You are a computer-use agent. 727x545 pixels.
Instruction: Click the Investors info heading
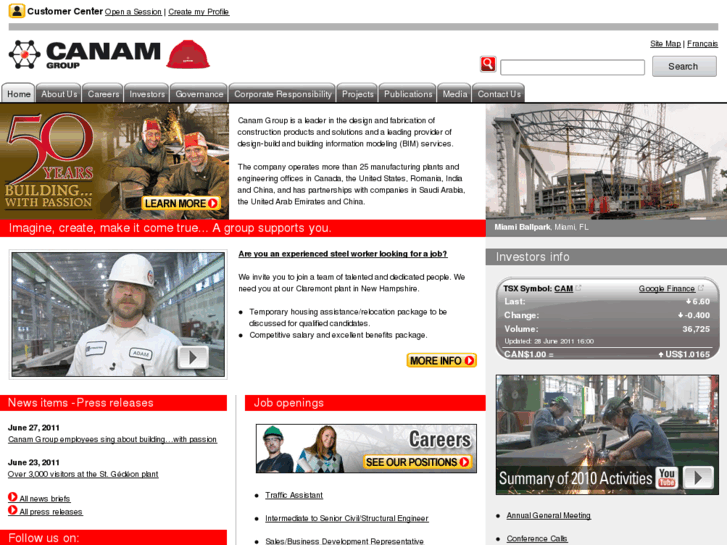click(532, 256)
